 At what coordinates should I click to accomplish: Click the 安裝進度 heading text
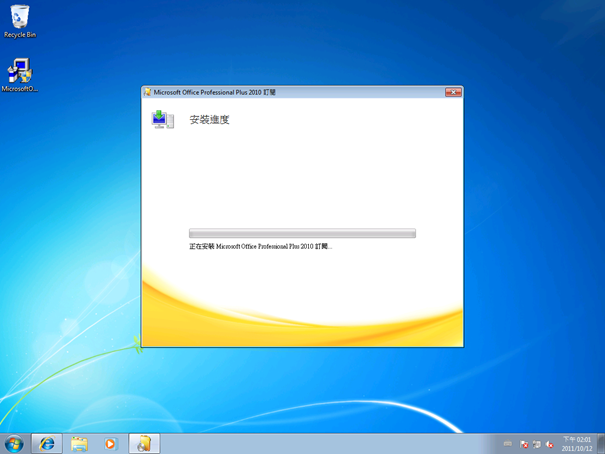coord(210,120)
